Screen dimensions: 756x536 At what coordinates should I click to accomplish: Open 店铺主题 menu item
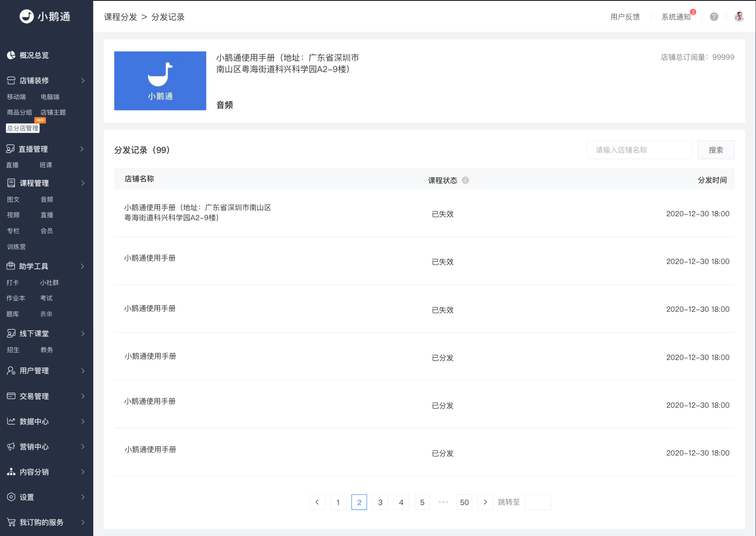coord(53,112)
